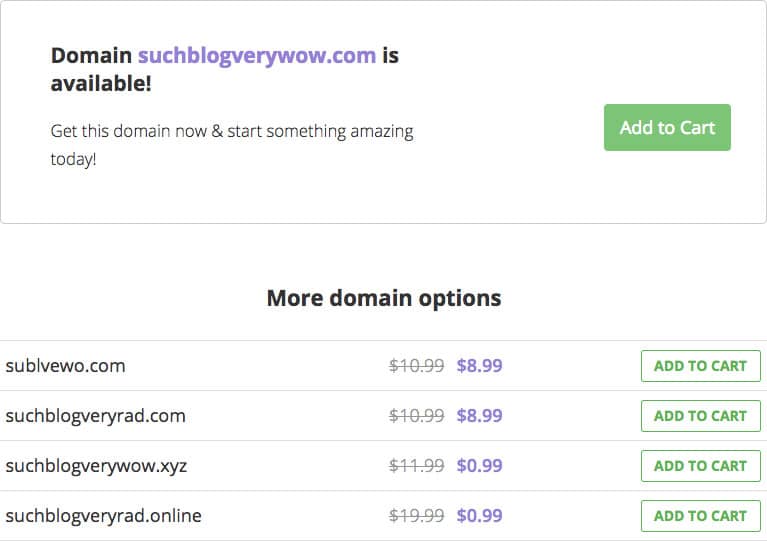This screenshot has width=767, height=541.
Task: Click the More domain options heading
Action: pos(384,298)
